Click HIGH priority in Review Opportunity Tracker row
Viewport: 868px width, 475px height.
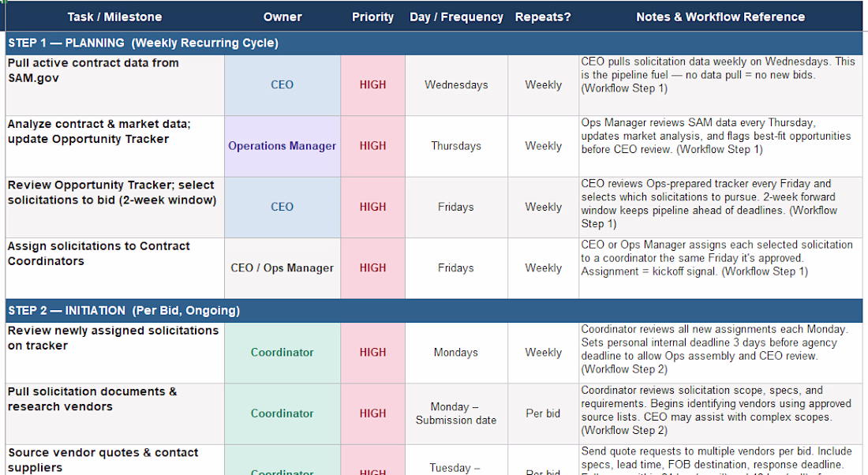tap(372, 207)
